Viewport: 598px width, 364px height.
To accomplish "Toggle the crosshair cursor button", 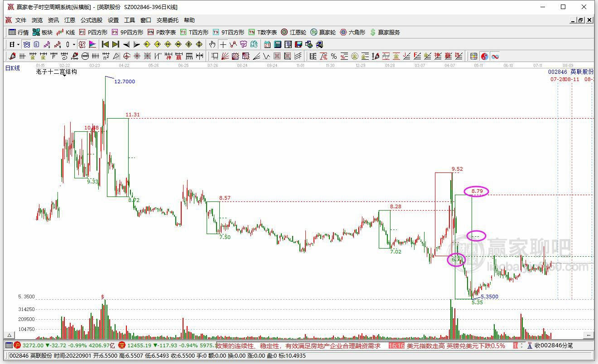I will 222,44.
